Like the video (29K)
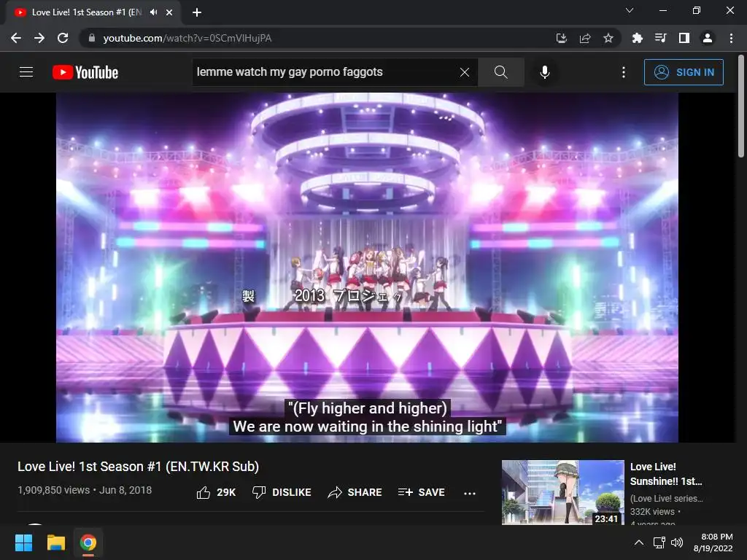 216,492
